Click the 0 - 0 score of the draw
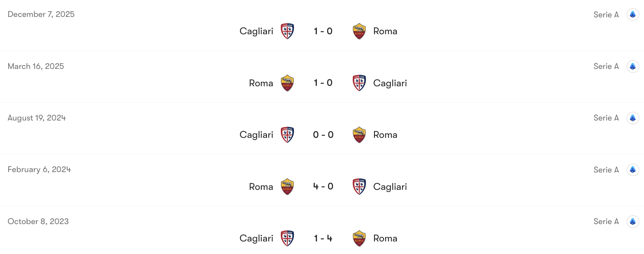This screenshot has height=254, width=644. click(x=323, y=135)
